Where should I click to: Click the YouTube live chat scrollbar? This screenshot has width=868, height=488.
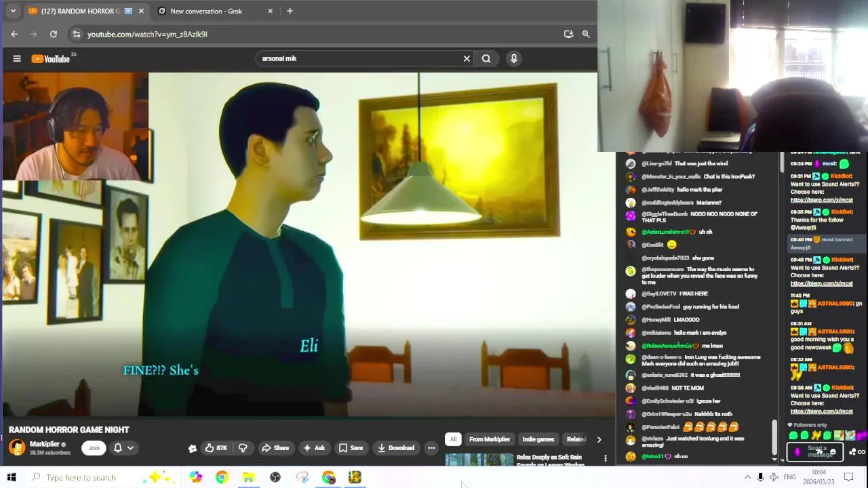(x=774, y=437)
